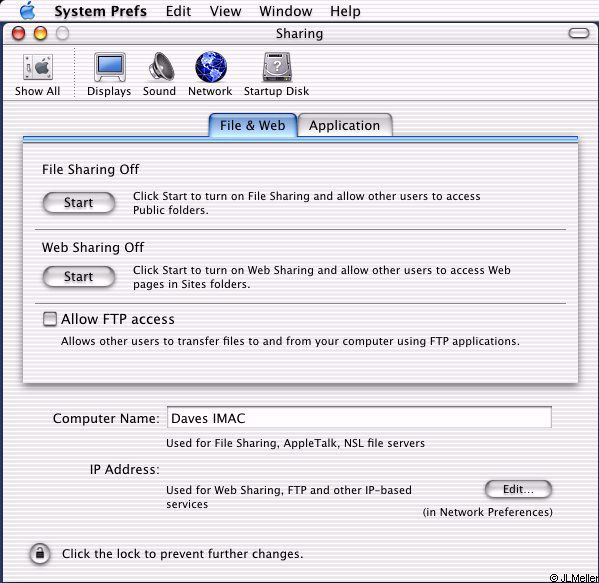Open the Help menu
Image resolution: width=599 pixels, height=583 pixels.
345,11
